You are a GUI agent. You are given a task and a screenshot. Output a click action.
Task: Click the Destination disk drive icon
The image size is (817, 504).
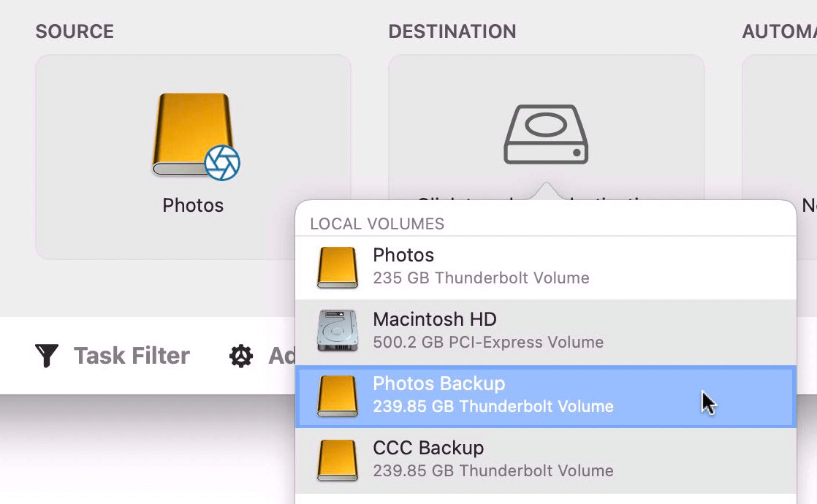546,134
